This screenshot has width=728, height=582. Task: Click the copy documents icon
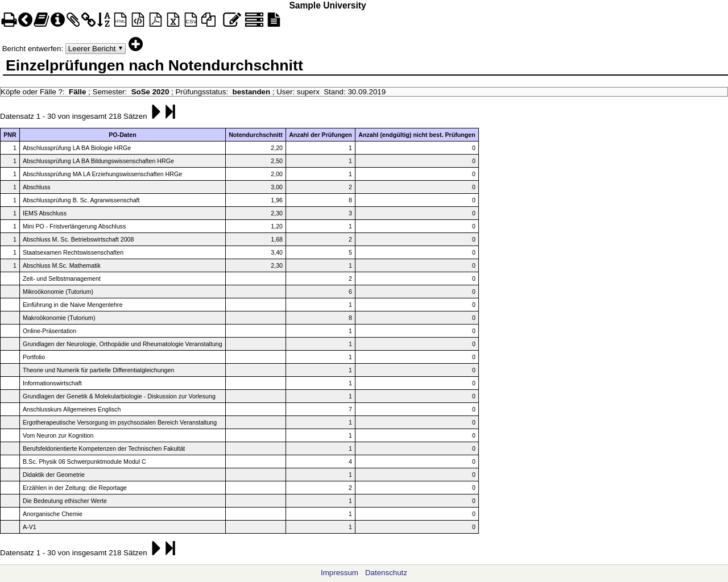click(x=209, y=20)
